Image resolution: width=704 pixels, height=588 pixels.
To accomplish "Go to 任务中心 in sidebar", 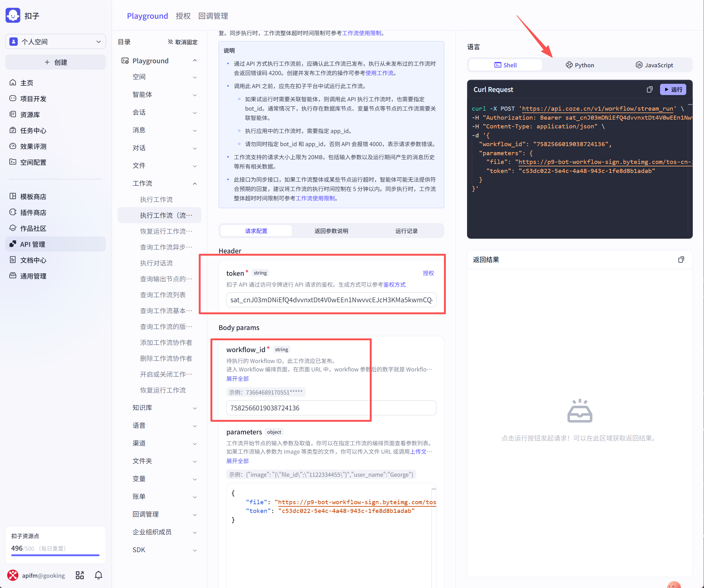I will 33,131.
